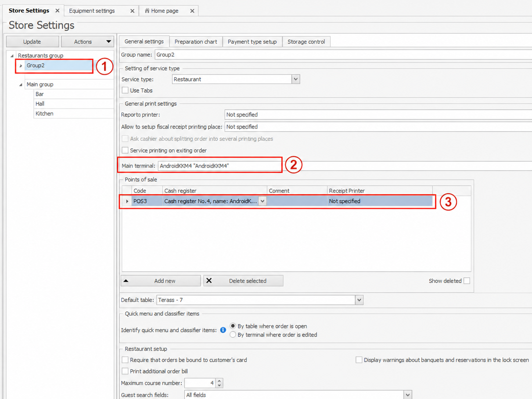The image size is (532, 399).
Task: Click the Cash register column header
Action: click(215, 191)
